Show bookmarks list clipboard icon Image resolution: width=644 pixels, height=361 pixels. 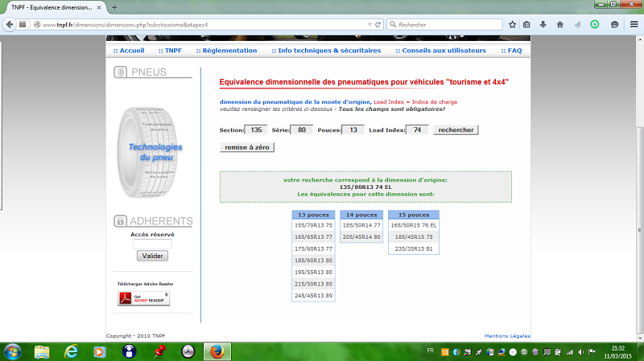click(526, 24)
